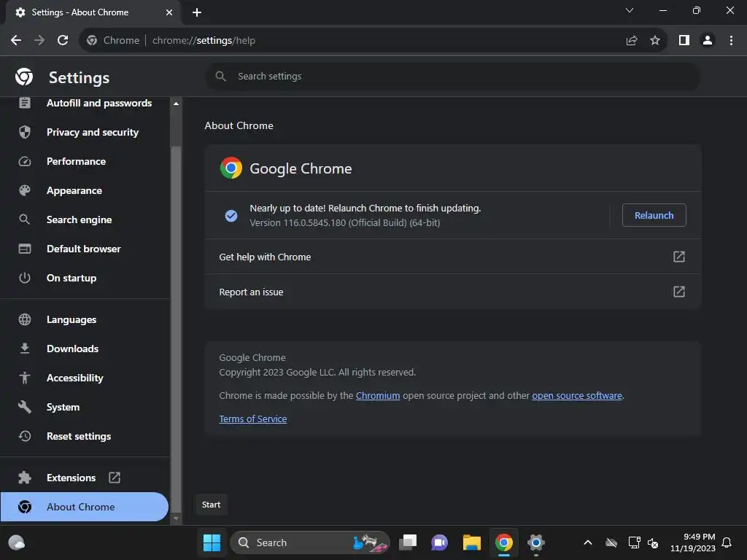Open the Windows Start button
Image resolution: width=747 pixels, height=560 pixels.
[x=212, y=542]
